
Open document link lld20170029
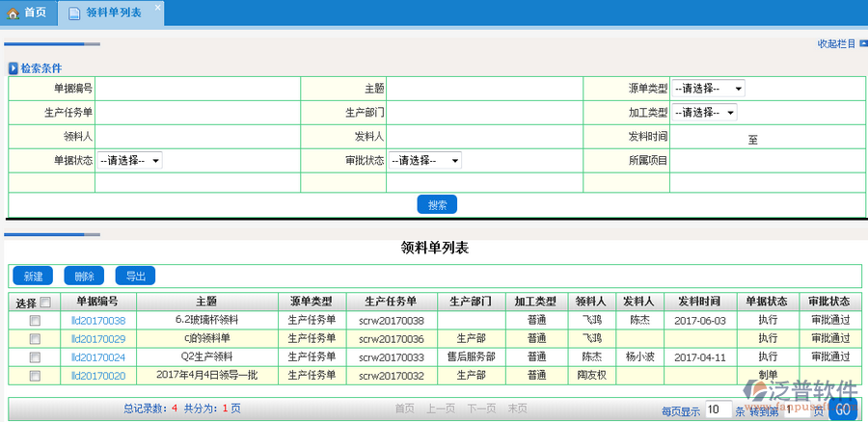pyautogui.click(x=98, y=339)
